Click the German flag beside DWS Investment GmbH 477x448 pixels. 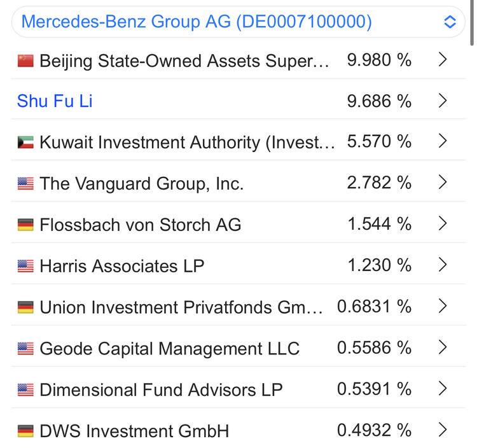[x=25, y=431]
